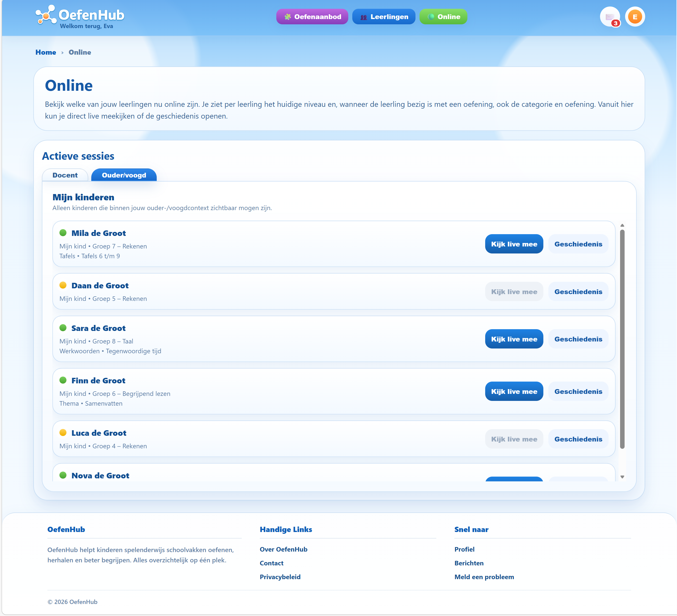The width and height of the screenshot is (677, 616).
Task: Open Geschiedenis for Daan de Groot
Action: [578, 292]
